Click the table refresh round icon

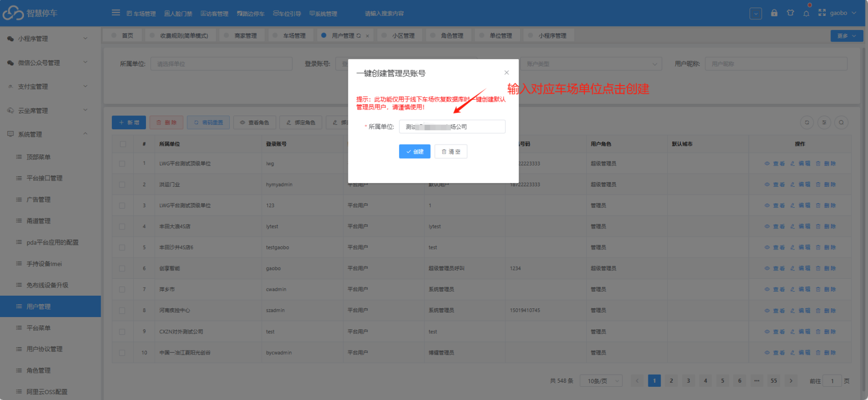(x=806, y=123)
